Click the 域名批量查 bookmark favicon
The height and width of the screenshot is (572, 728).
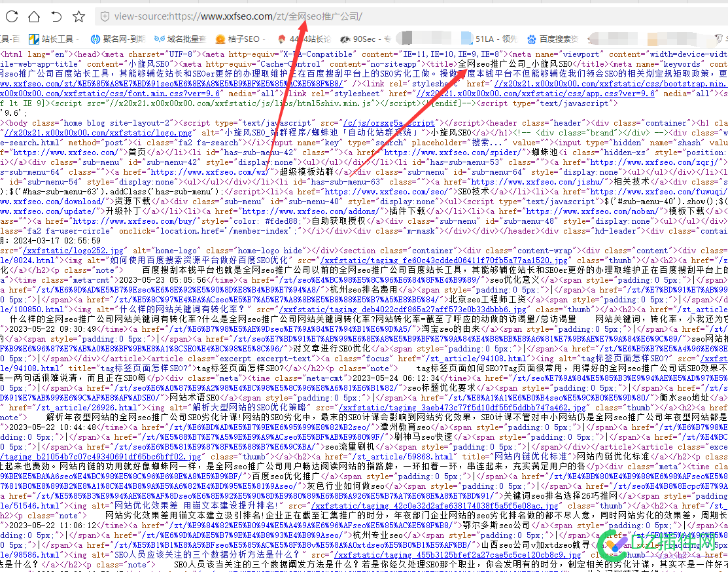(x=160, y=39)
